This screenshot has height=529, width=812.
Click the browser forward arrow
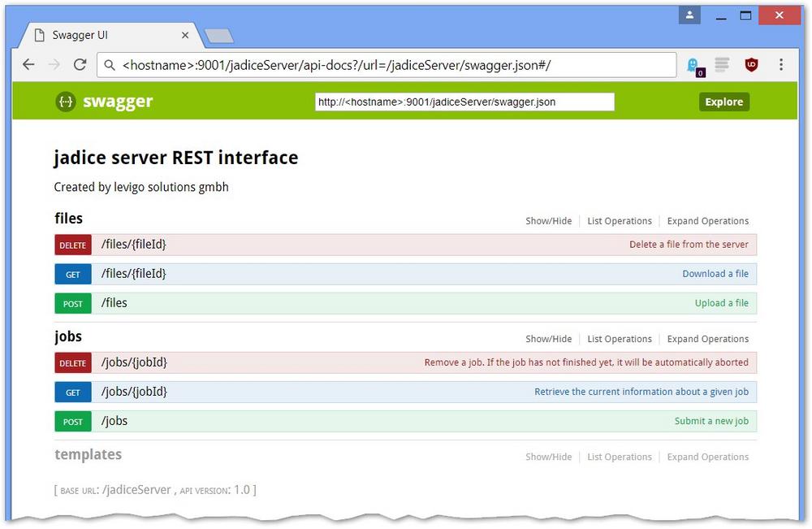click(54, 65)
